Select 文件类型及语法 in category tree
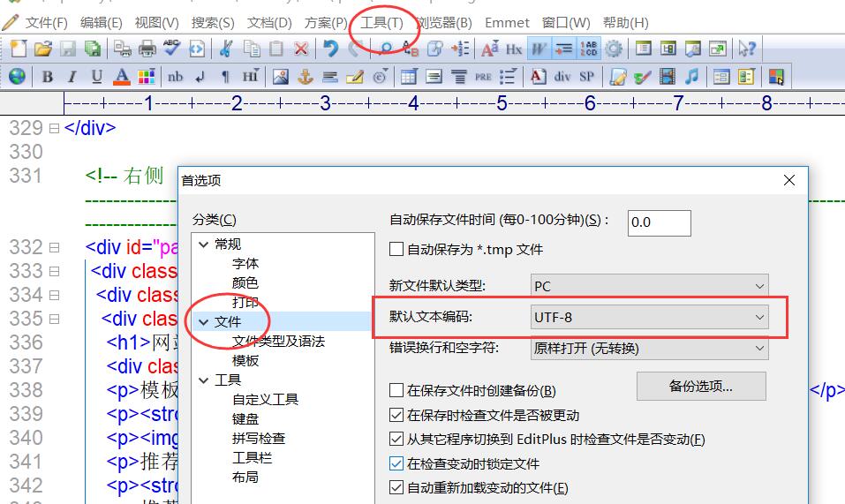Viewport: 845px width, 504px height. pyautogui.click(x=278, y=341)
